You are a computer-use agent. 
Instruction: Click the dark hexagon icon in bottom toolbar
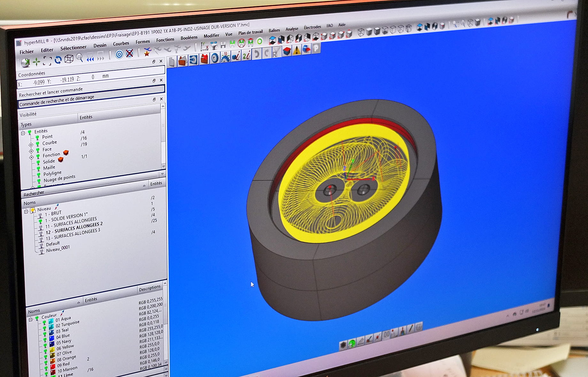pyautogui.click(x=343, y=345)
